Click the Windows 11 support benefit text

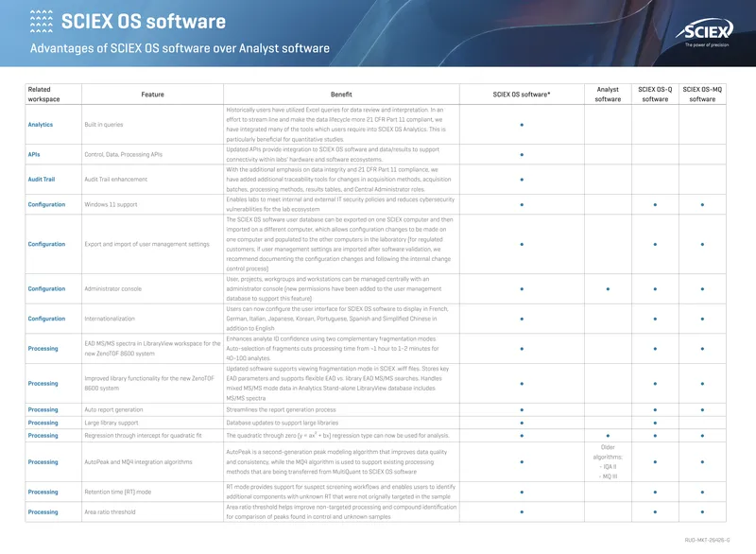tap(340, 204)
